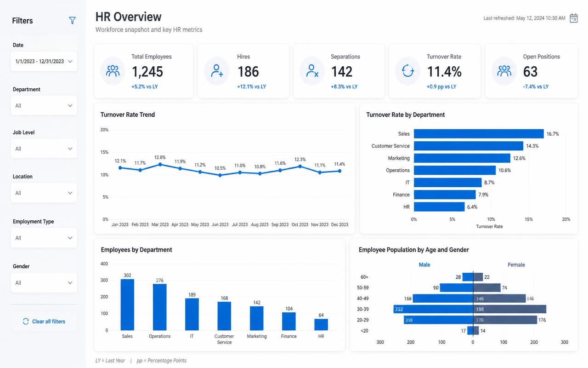Click the Mar 2023 12.8% trend point

click(x=160, y=164)
